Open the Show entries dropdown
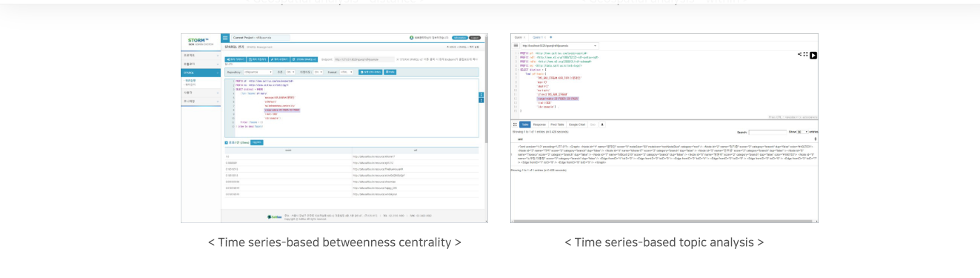This screenshot has width=980, height=278. pyautogui.click(x=803, y=132)
